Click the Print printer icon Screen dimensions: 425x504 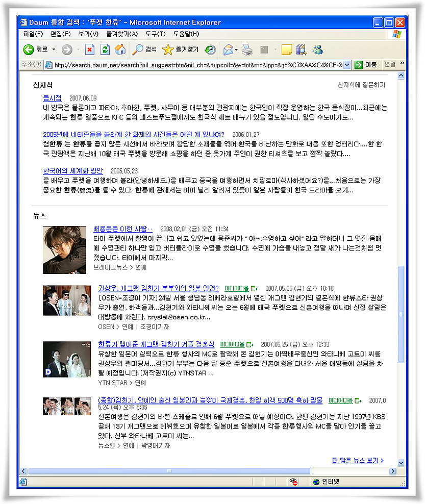click(247, 49)
